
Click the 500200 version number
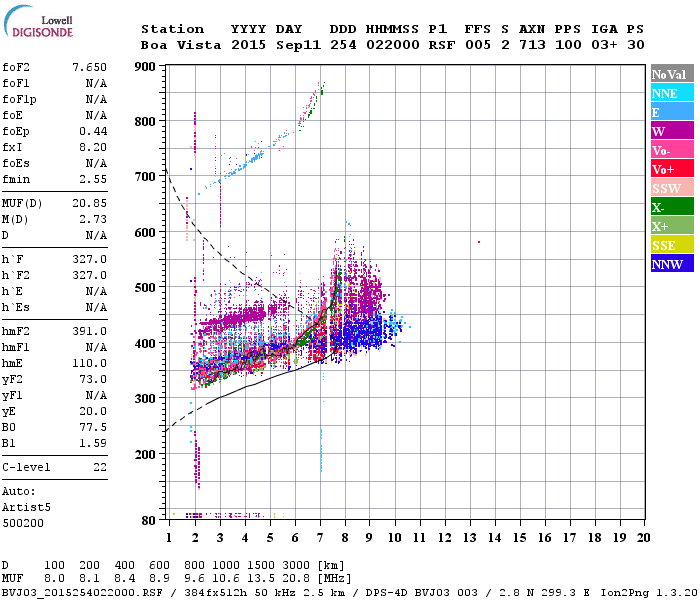point(23,523)
